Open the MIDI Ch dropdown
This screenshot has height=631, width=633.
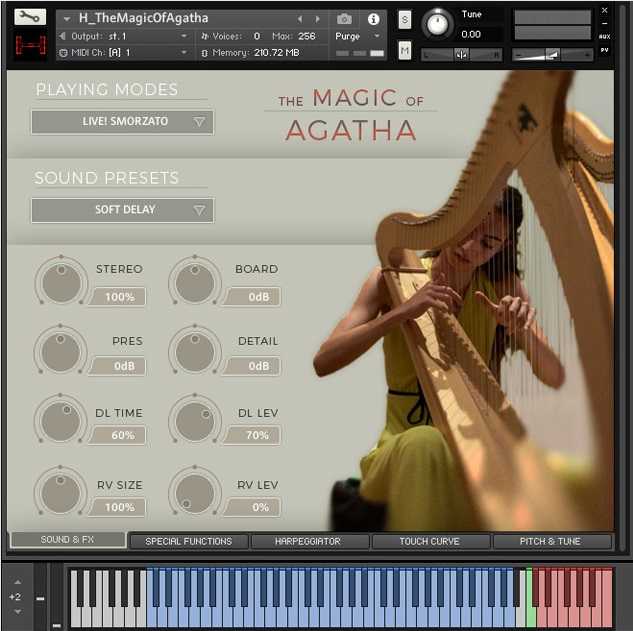point(125,52)
